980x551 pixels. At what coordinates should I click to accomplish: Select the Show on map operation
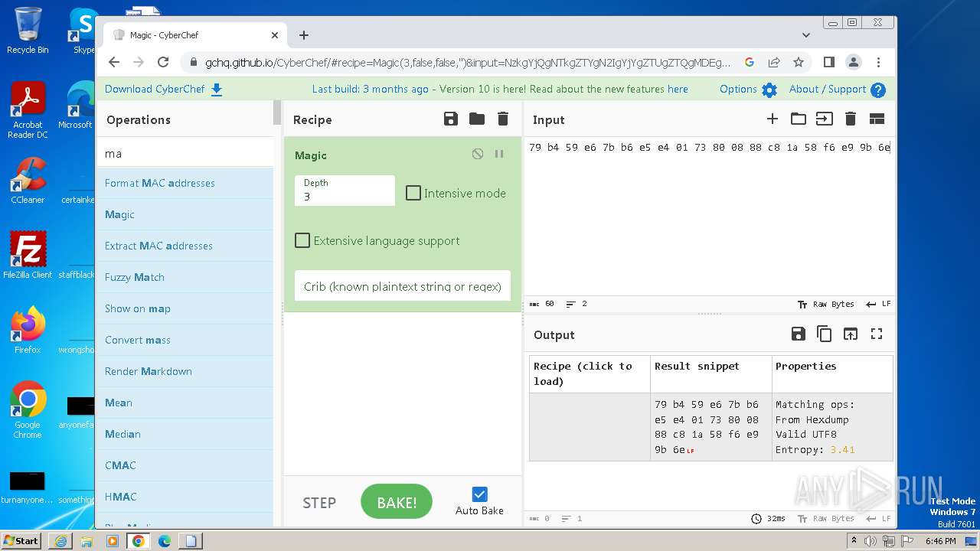point(185,308)
